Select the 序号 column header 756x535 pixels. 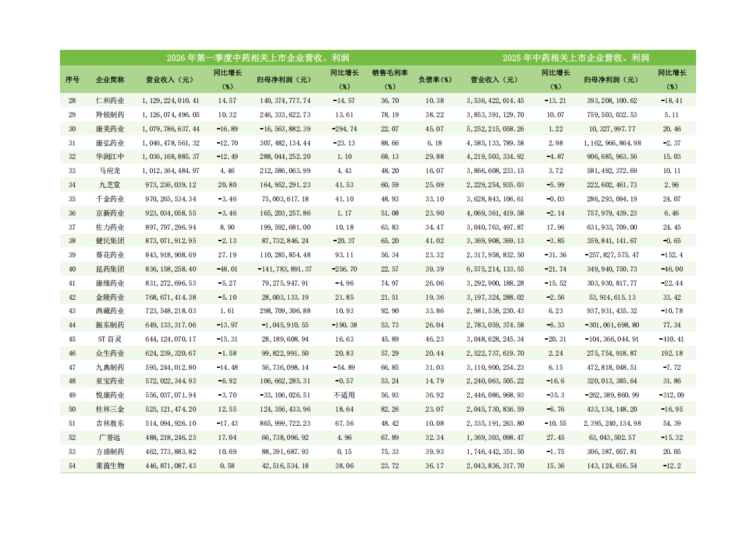(72, 80)
